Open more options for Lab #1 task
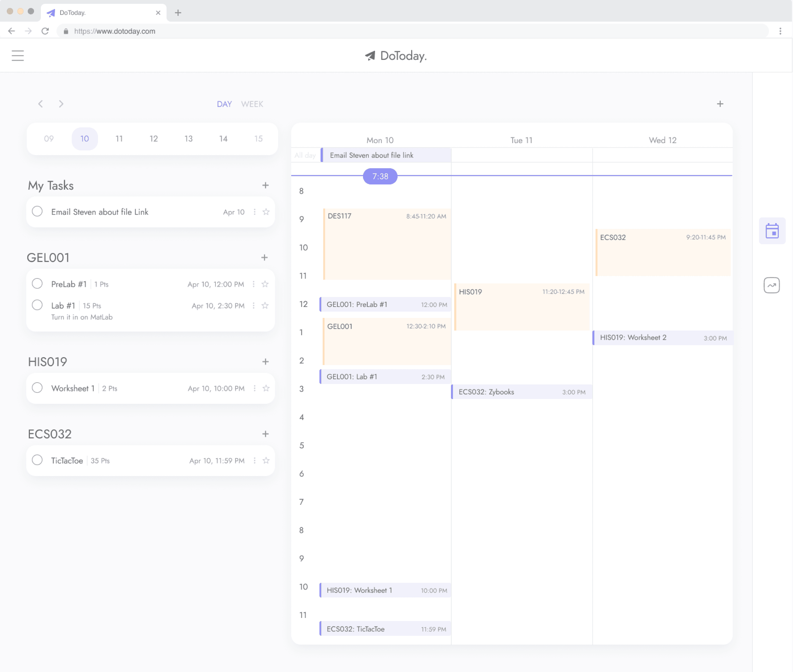The image size is (793, 672). point(254,306)
